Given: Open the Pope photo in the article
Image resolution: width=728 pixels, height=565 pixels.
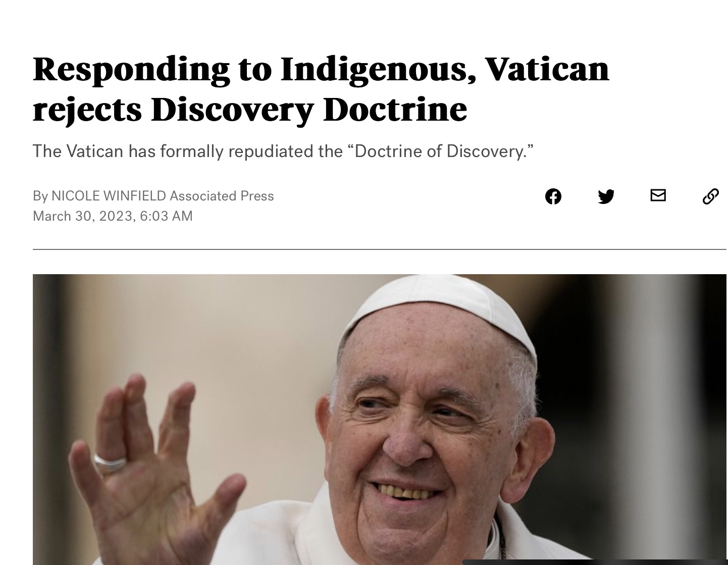Looking at the screenshot, I should point(380,420).
